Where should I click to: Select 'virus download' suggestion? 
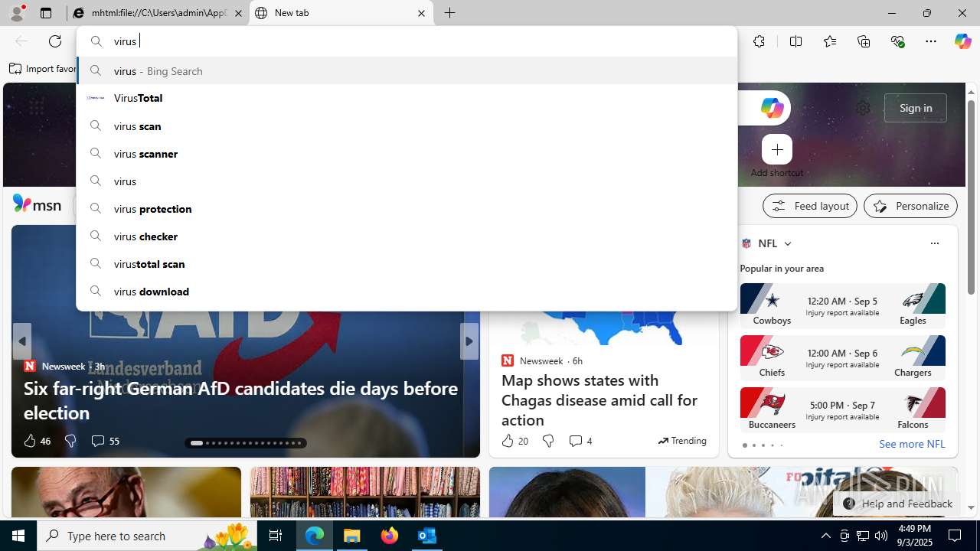coord(407,291)
